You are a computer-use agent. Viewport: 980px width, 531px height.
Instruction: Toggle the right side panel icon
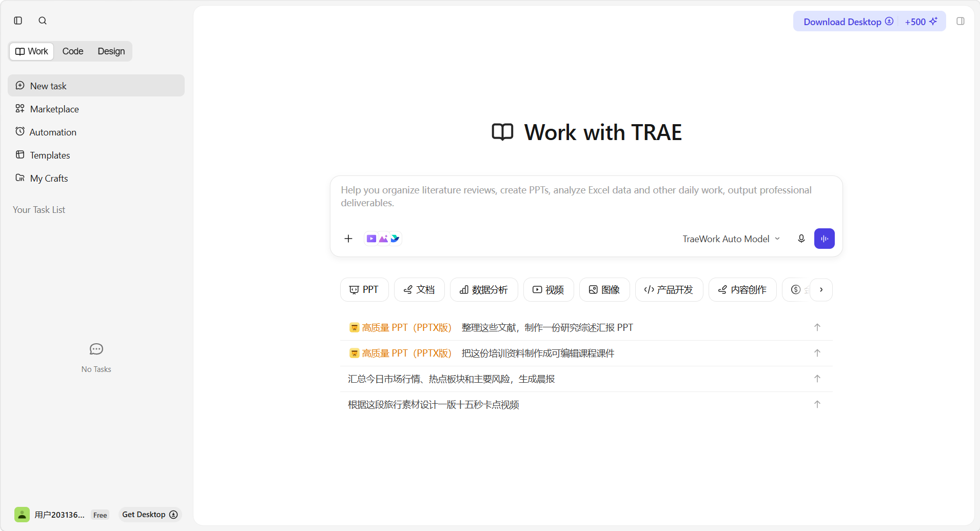click(x=961, y=21)
